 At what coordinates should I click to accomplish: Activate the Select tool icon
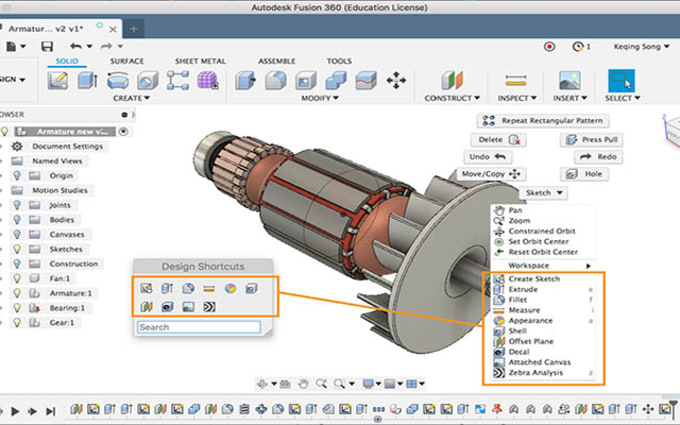pos(621,80)
